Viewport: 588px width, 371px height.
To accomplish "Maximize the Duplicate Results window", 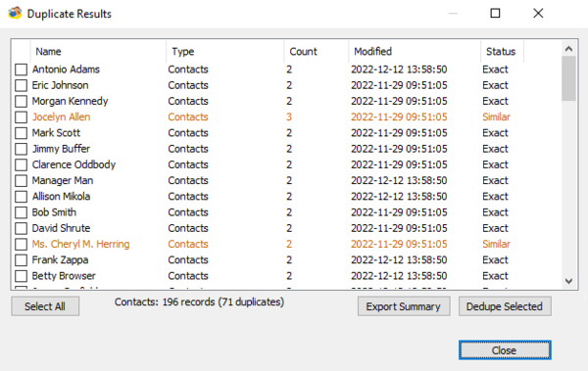I will (x=495, y=14).
